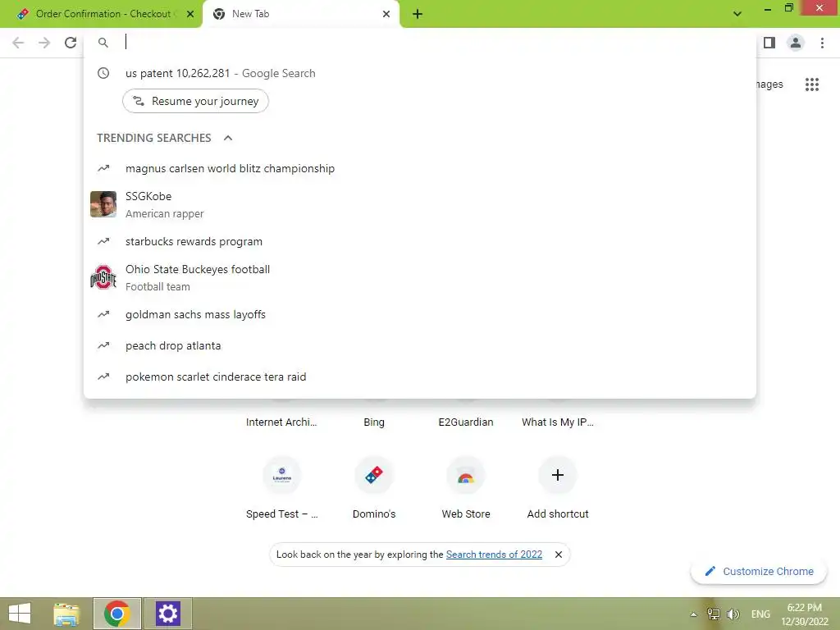Open the Google apps grid
The width and height of the screenshot is (840, 630).
click(812, 84)
